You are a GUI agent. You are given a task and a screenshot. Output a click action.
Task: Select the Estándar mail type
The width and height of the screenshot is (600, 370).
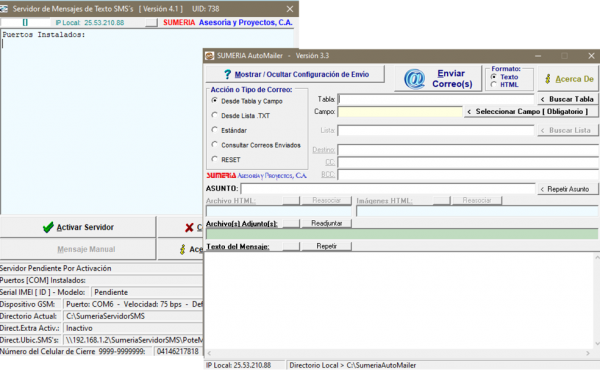coord(214,130)
